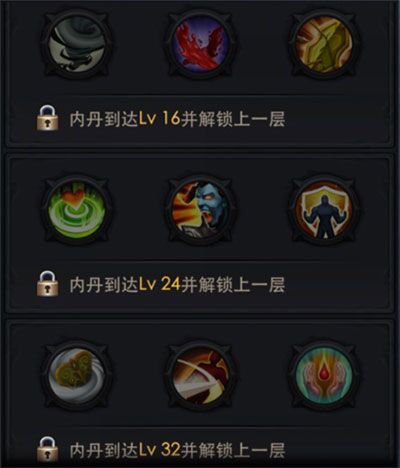The image size is (400, 468).
Task: Select the red blood splatter skill icon
Action: click(x=200, y=44)
